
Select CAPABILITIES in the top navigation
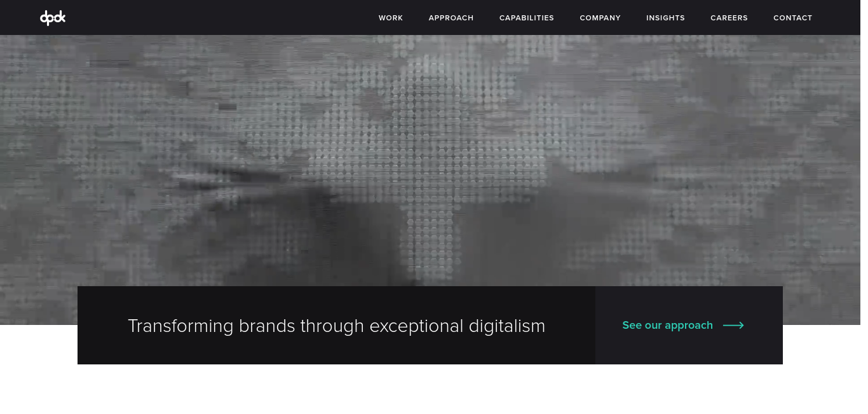click(527, 18)
